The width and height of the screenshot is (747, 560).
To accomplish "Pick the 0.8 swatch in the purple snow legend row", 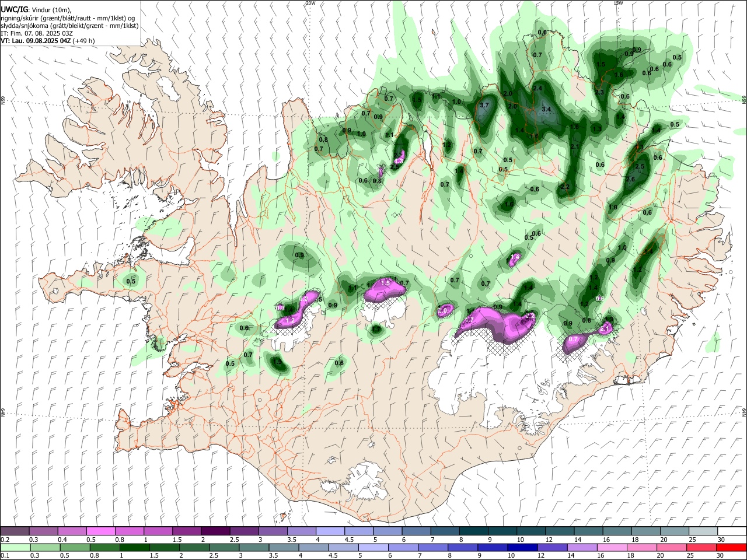I will [x=129, y=531].
